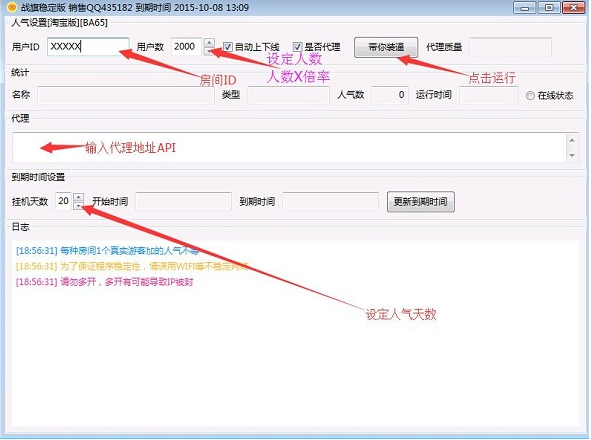The height and width of the screenshot is (440, 591).
Task: Maximize the window from title bar
Action: tap(549, 8)
